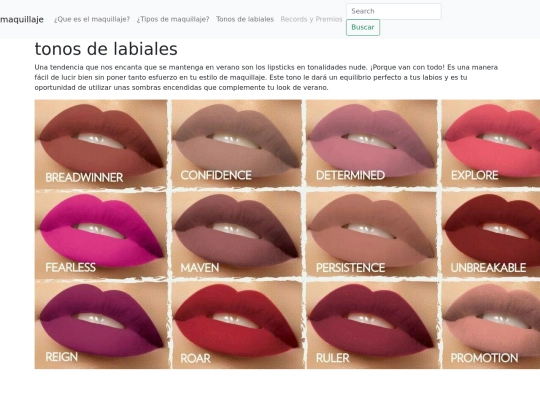540x405 pixels.
Task: Click the Reign purple lip shade
Action: [x=102, y=325]
